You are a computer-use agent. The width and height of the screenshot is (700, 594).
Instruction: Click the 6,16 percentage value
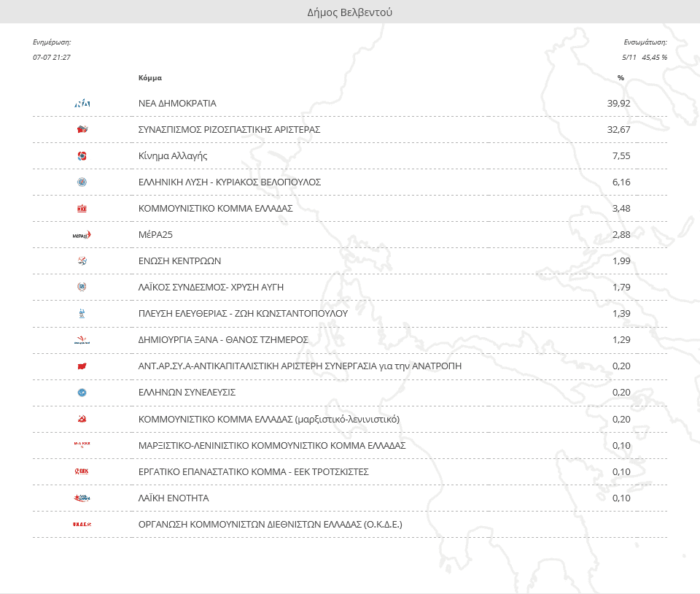click(x=621, y=182)
